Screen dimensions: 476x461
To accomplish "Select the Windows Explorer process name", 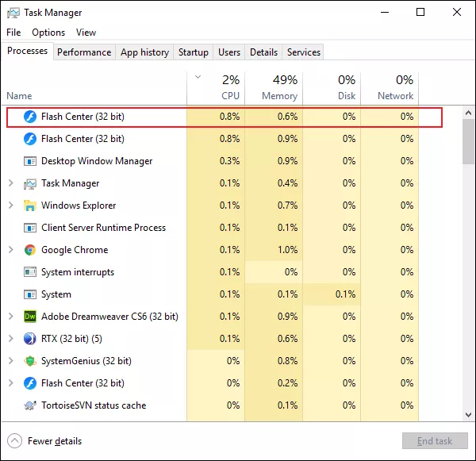I will 79,206.
